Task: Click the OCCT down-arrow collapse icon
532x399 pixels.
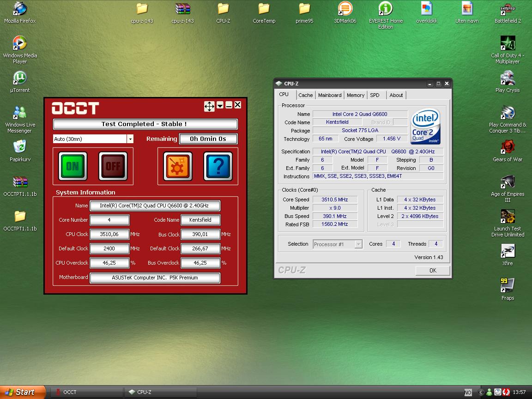Action: pyautogui.click(x=220, y=105)
